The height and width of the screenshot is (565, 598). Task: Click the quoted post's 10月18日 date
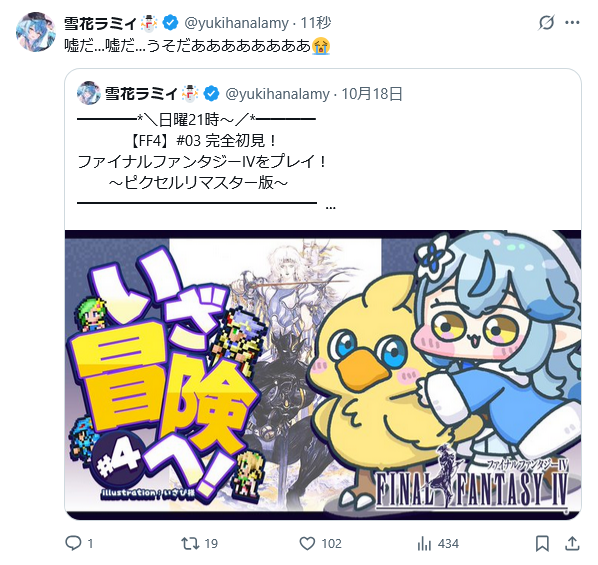click(372, 94)
